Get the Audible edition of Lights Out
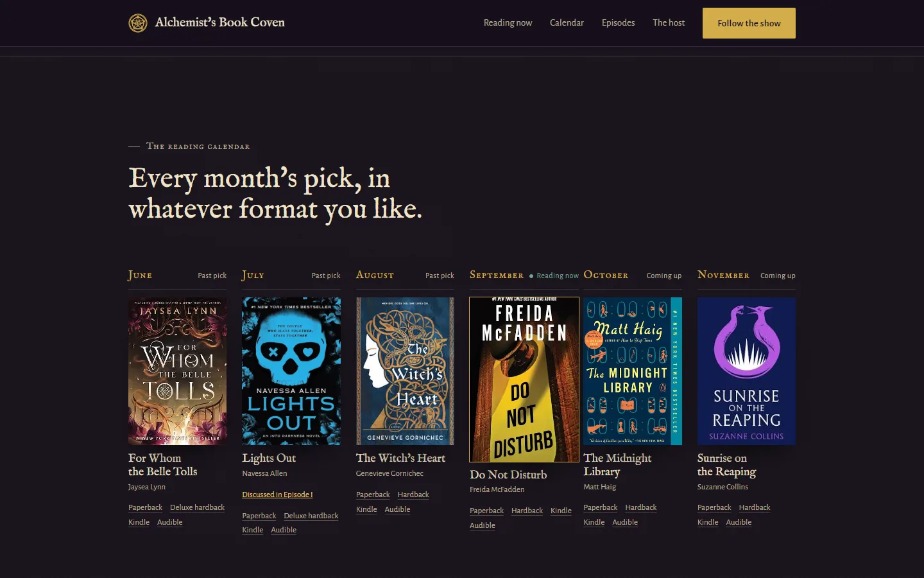Image resolution: width=924 pixels, height=578 pixels. pyautogui.click(x=283, y=530)
